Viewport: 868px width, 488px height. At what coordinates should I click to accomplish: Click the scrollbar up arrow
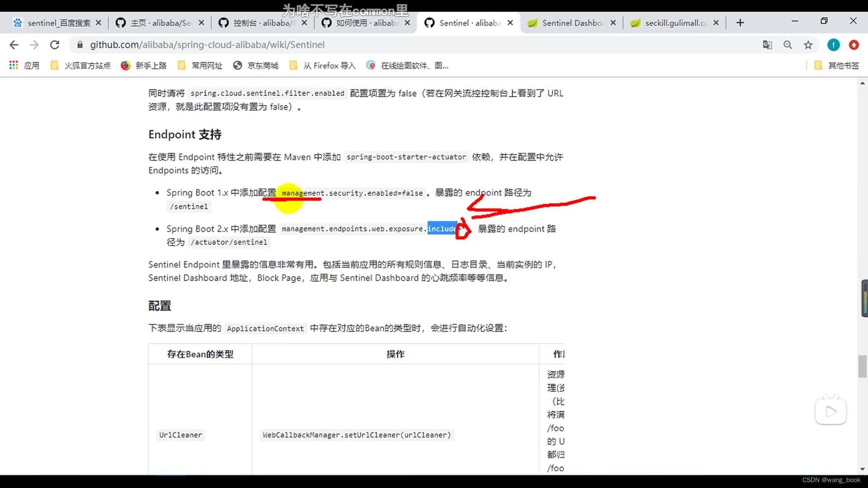(863, 83)
